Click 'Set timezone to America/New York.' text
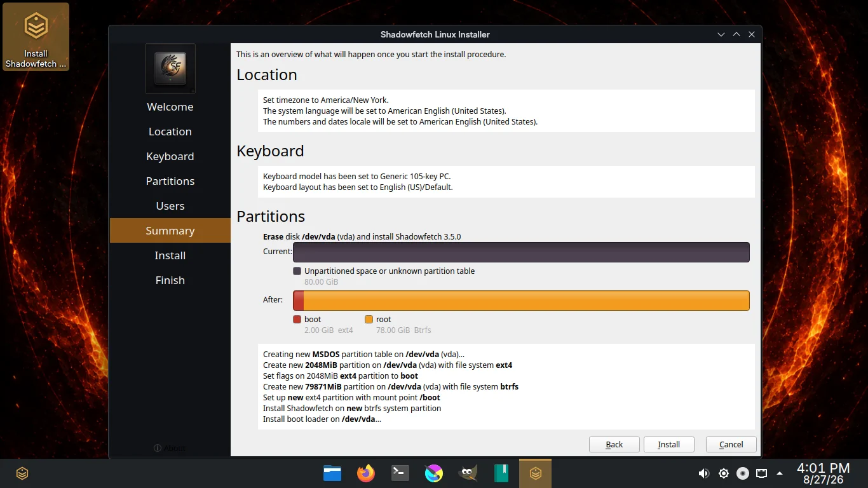The image size is (868, 488). click(326, 100)
